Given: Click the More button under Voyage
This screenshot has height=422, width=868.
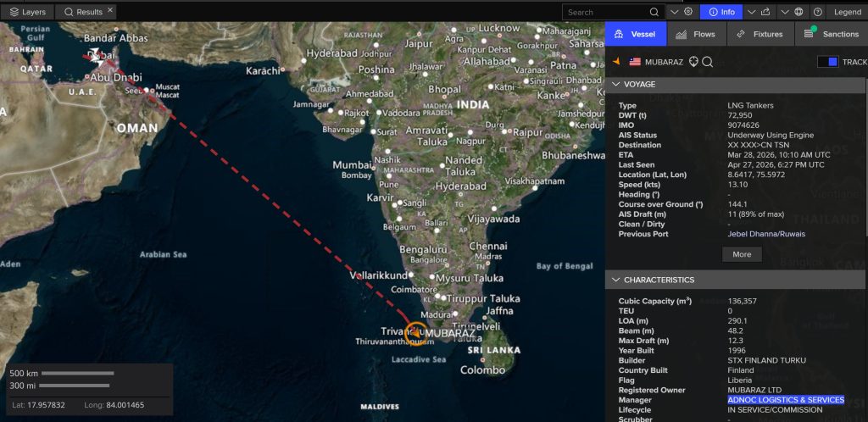Looking at the screenshot, I should [x=742, y=254].
